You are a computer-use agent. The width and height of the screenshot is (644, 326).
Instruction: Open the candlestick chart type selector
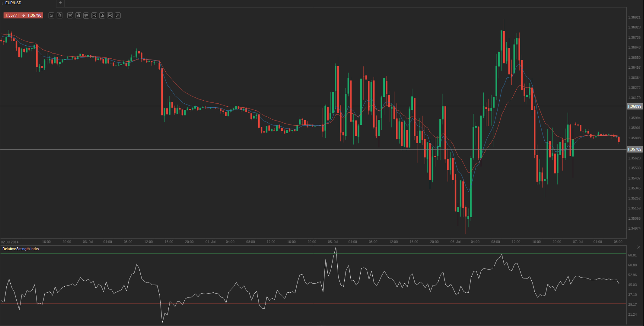click(78, 16)
